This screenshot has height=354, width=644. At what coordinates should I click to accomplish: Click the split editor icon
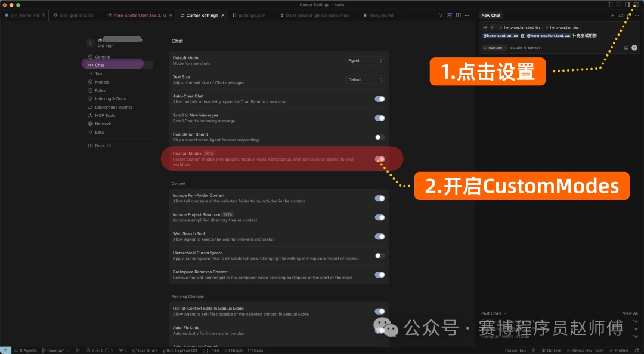459,15
